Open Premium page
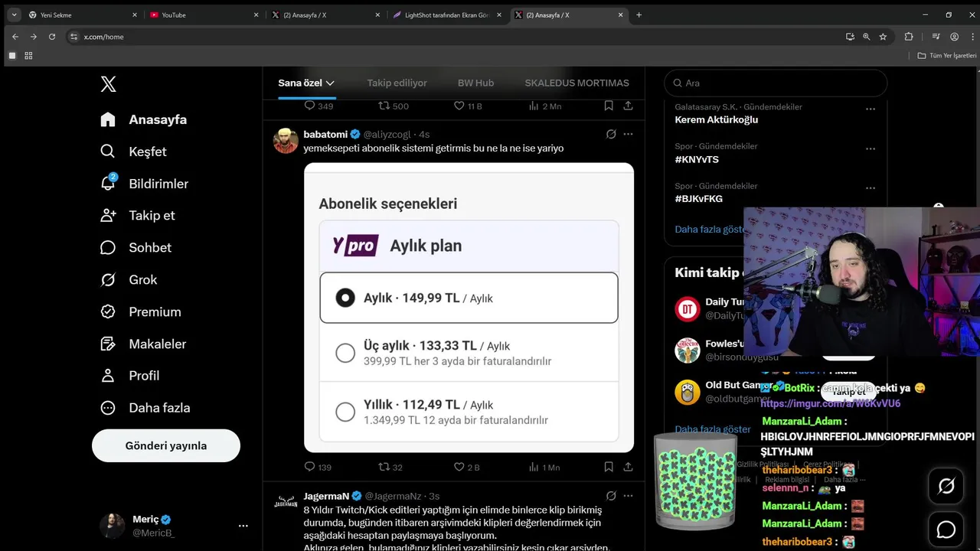 pos(141,312)
